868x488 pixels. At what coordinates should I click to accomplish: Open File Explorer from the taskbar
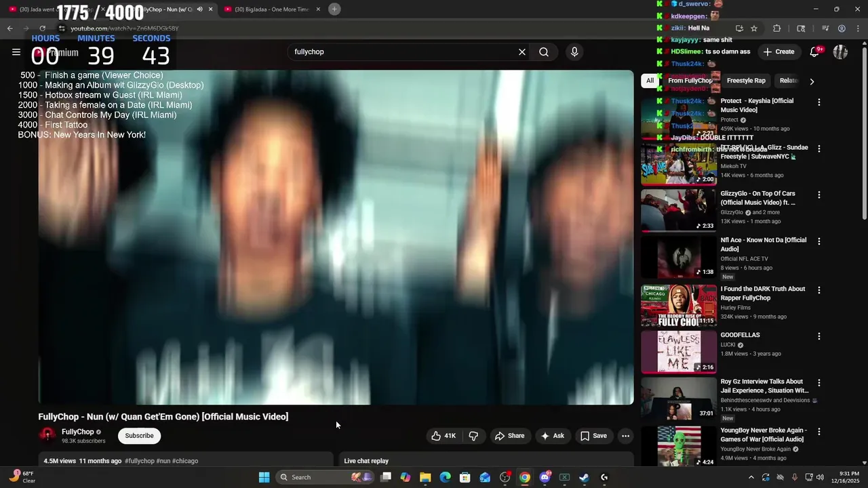tap(425, 477)
